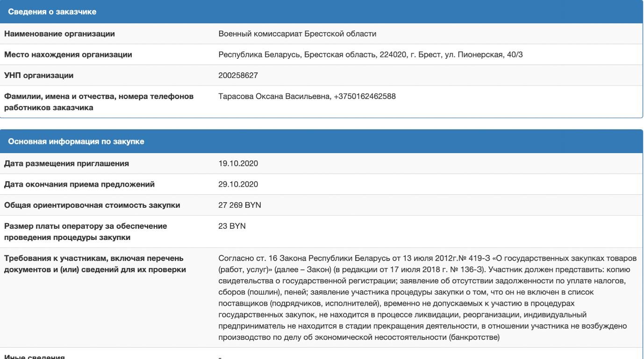Screen dimensions: 644x359
Task: Click the invitation date 19.10.2020
Action: pos(238,163)
